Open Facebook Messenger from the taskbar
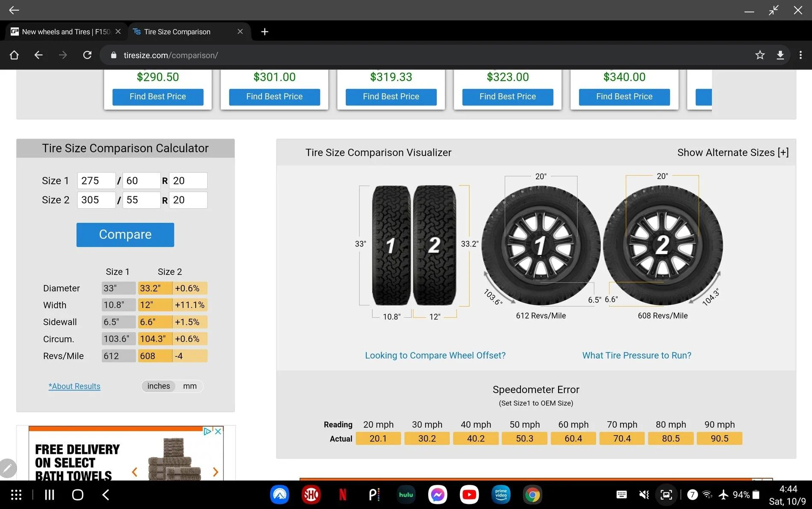Viewport: 812px width, 509px height. 438,494
